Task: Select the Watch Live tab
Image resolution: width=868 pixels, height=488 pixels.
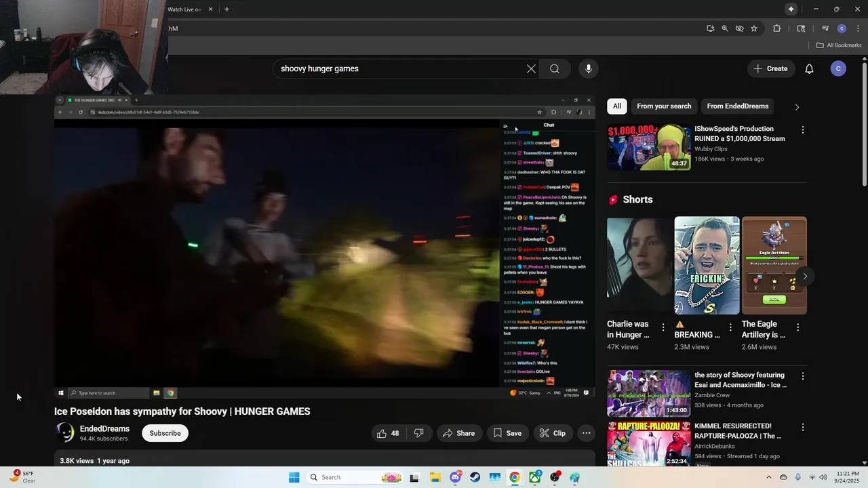Action: pos(184,9)
